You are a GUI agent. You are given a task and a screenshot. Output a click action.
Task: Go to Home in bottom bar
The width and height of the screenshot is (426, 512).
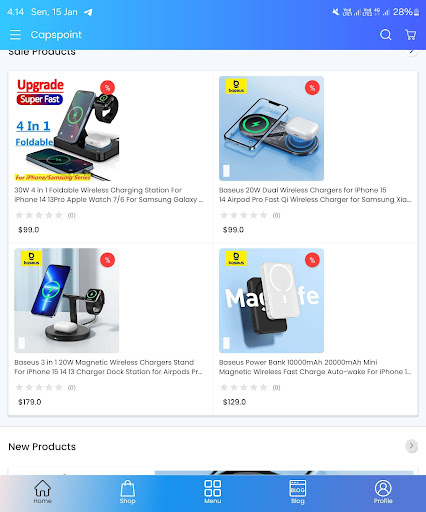pos(43,492)
